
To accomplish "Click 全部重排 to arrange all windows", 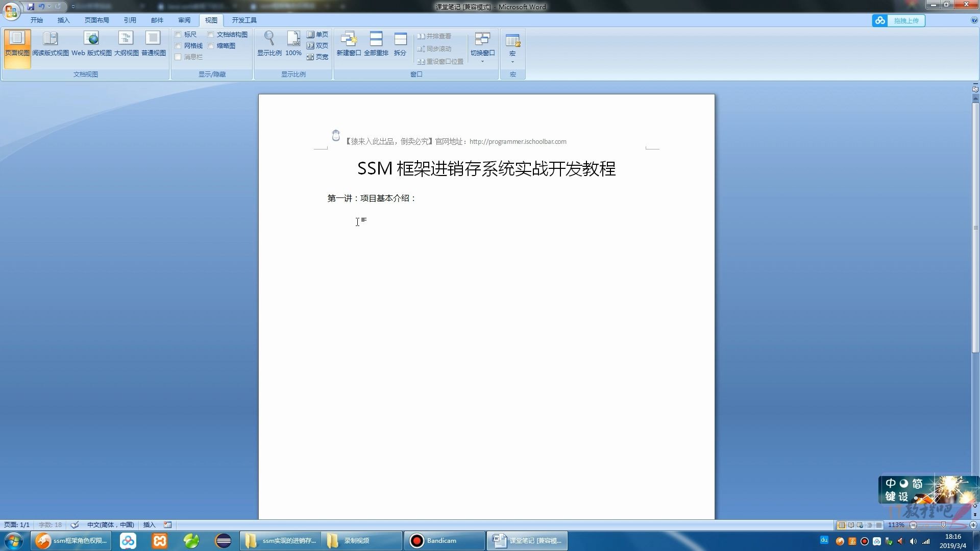I will [x=376, y=45].
